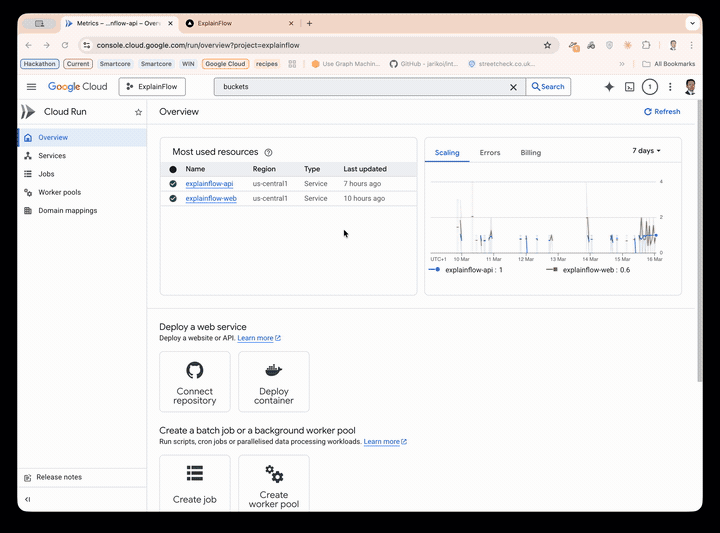Switch to the Scaling tab
720x533 pixels.
(447, 152)
